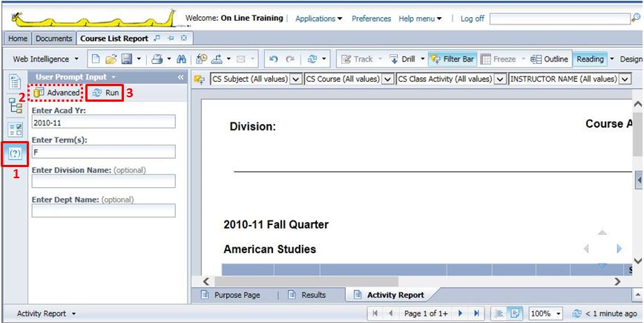644x323 pixels.
Task: Print the report icon
Action: [x=157, y=59]
